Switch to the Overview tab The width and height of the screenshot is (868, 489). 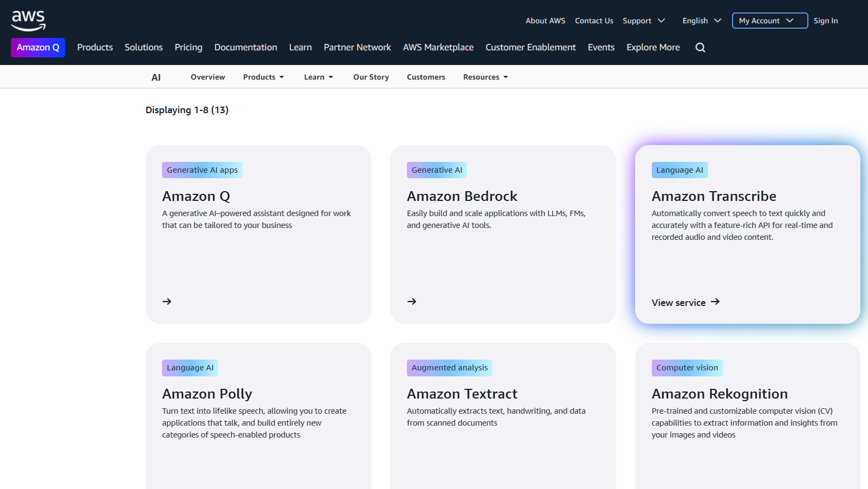tap(208, 77)
